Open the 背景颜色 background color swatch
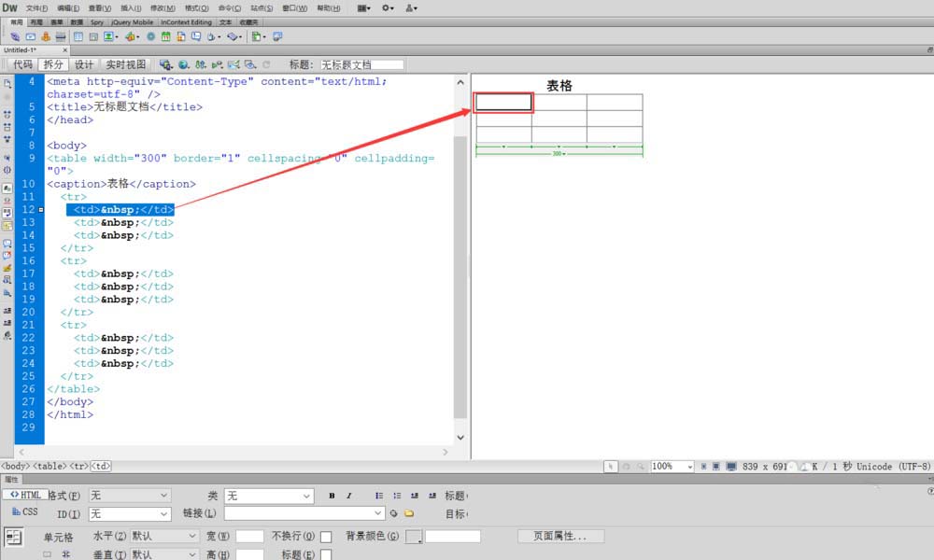Viewport: 934px width, 560px height. point(413,537)
